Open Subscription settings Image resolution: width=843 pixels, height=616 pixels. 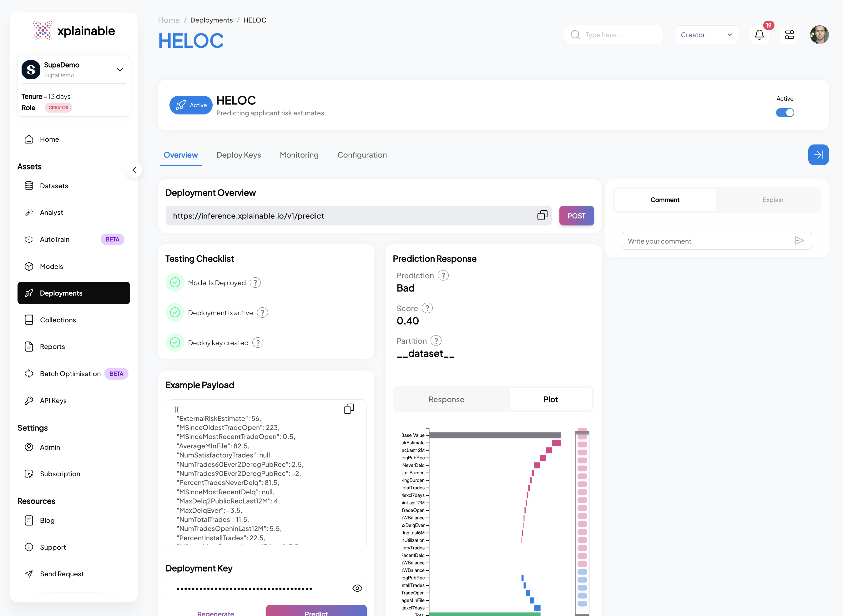(x=73, y=473)
